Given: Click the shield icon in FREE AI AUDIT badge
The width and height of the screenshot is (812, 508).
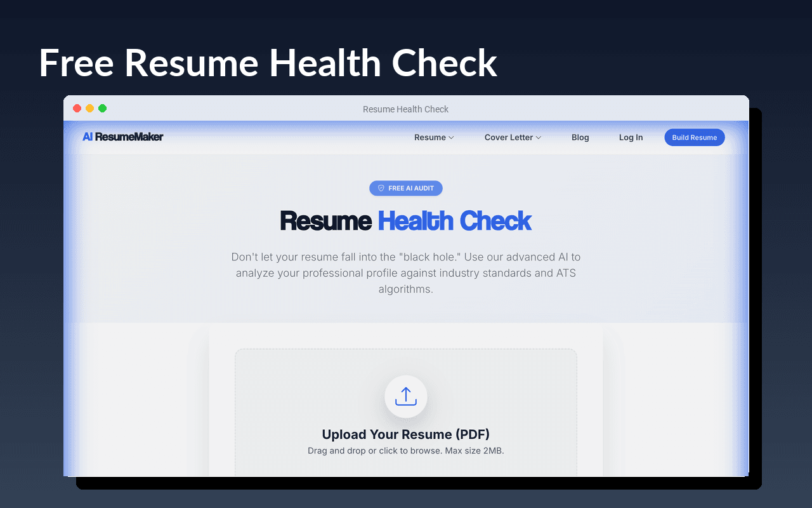Looking at the screenshot, I should click(381, 188).
